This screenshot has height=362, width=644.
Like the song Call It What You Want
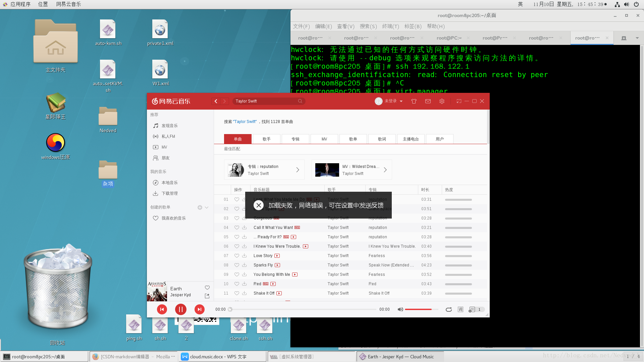tap(237, 228)
